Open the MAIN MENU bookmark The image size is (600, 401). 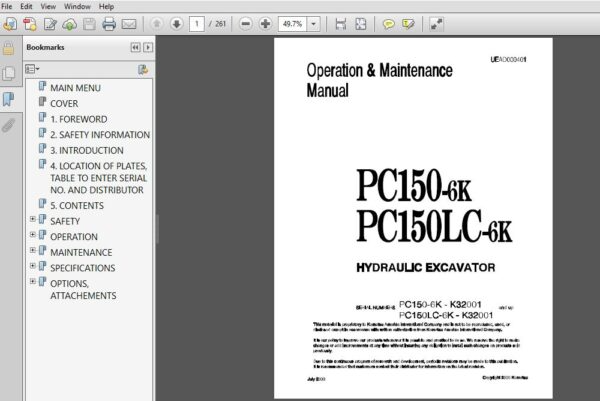click(x=75, y=88)
